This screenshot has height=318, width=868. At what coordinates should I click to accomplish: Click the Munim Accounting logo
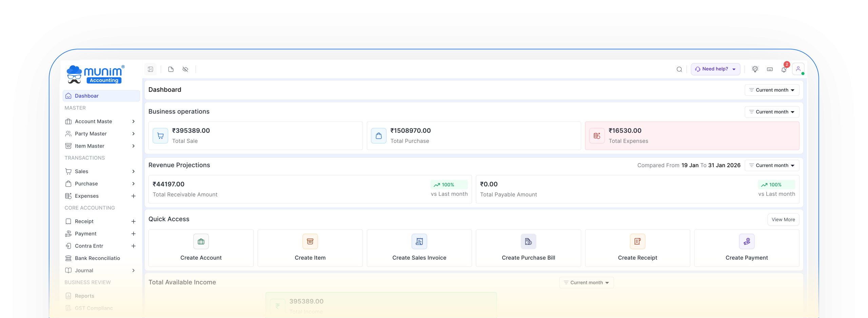point(96,74)
